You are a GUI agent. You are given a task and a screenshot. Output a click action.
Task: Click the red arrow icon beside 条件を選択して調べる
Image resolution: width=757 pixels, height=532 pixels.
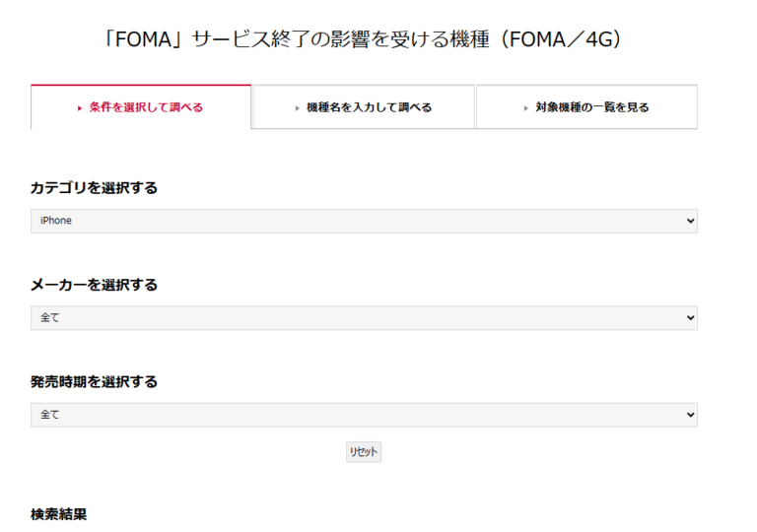(x=79, y=108)
